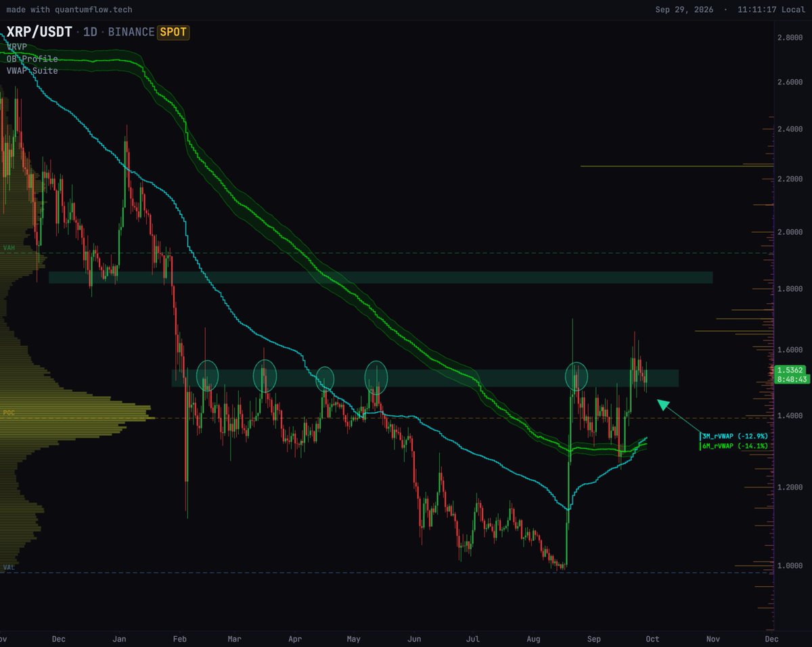The width and height of the screenshot is (812, 647).
Task: Click the yellow SPOT market badge
Action: click(x=173, y=32)
